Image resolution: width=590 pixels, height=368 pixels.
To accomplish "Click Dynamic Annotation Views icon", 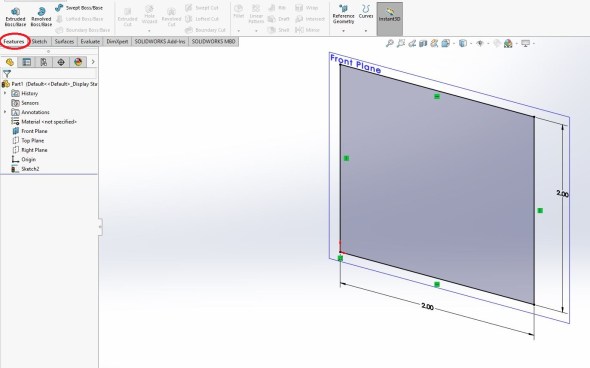I will pyautogui.click(x=435, y=44).
